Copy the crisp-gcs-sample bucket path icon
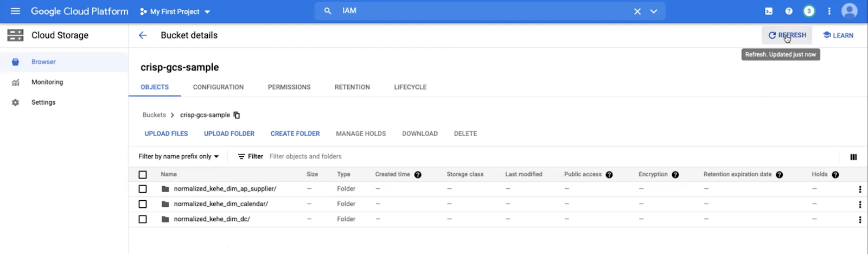Viewport: 868px width, 254px height. coord(237,115)
